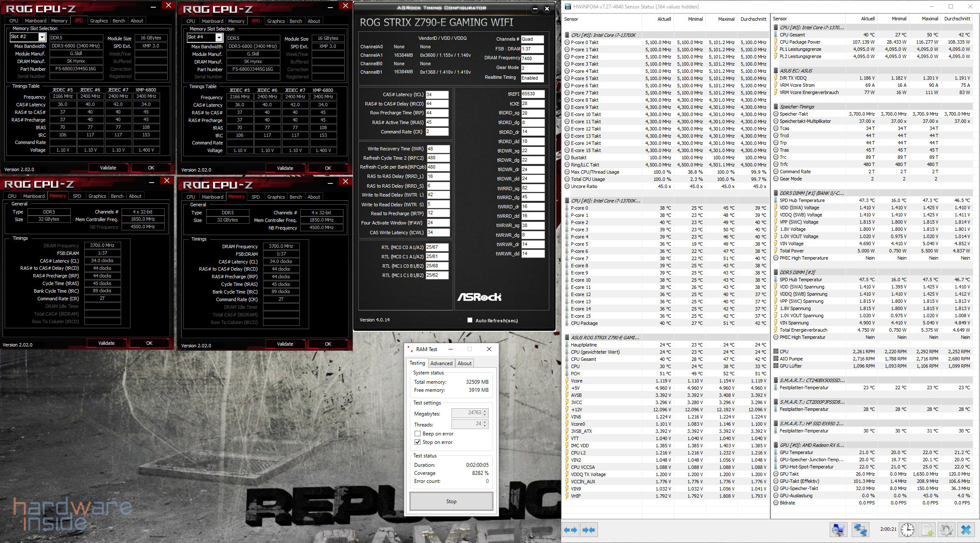Toggle Auto Refresh checkbox in Timing Configurator

470,320
